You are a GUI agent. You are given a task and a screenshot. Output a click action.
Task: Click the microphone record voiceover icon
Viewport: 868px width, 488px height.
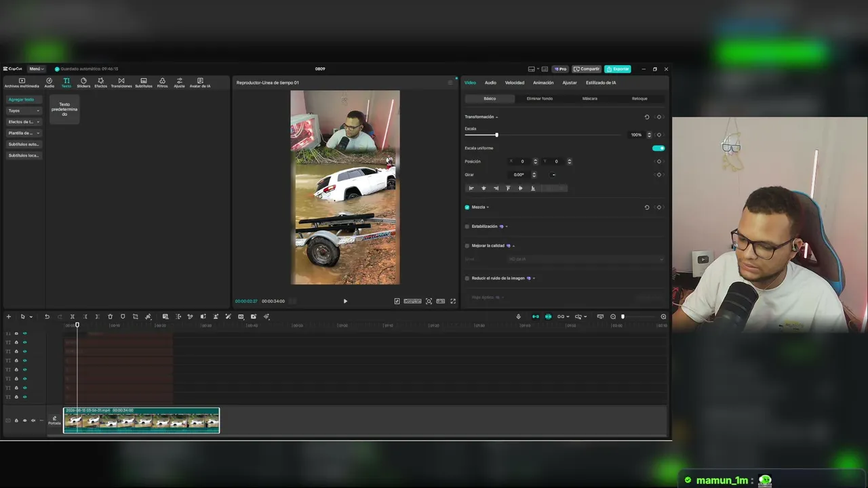click(519, 317)
